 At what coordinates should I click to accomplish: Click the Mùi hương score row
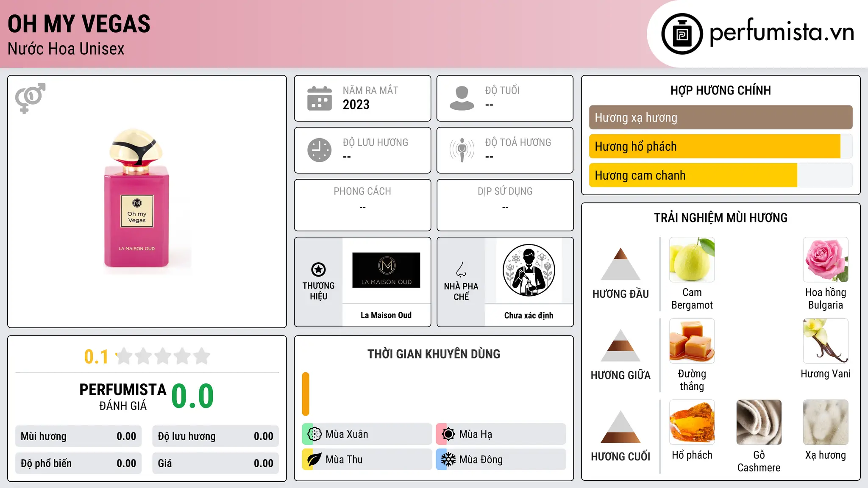pos(78,436)
